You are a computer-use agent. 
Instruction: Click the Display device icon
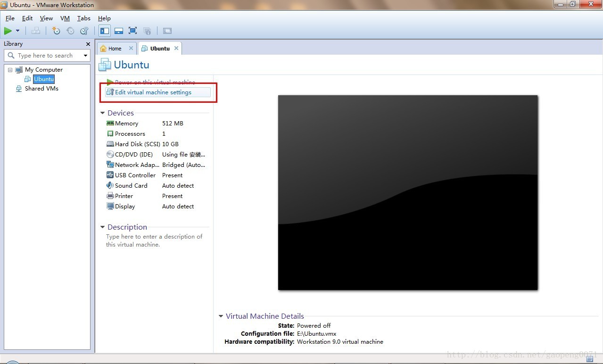pos(110,206)
